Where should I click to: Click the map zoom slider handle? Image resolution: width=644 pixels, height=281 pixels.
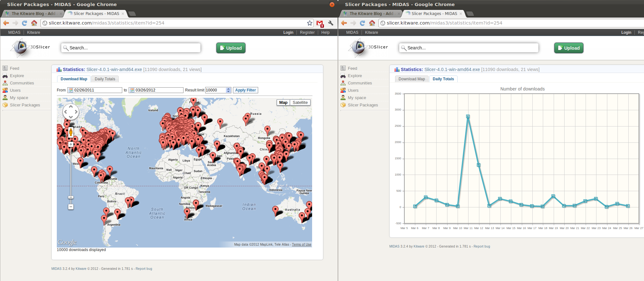click(71, 197)
